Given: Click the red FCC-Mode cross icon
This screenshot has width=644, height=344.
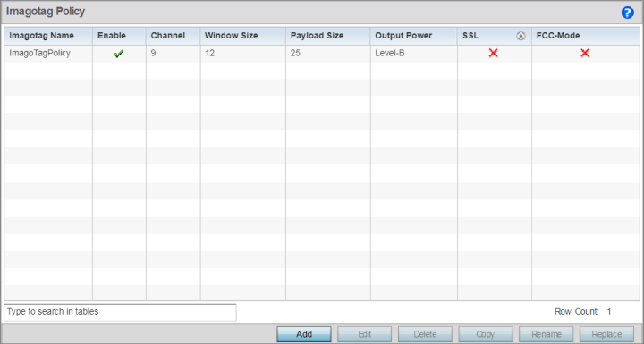Looking at the screenshot, I should [585, 53].
